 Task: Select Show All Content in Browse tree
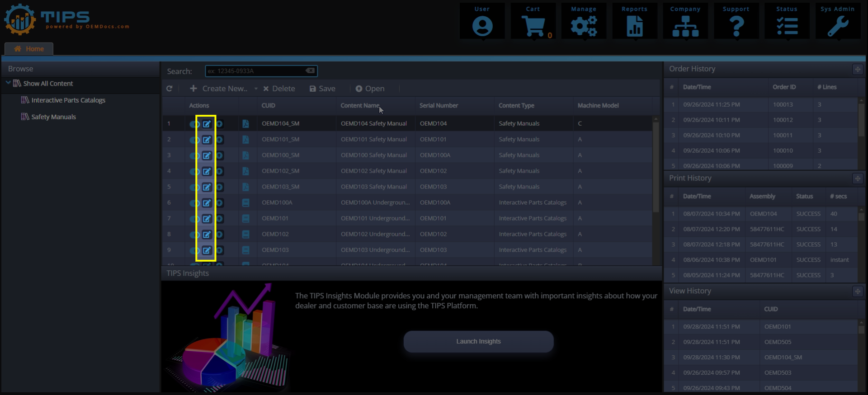coord(48,83)
